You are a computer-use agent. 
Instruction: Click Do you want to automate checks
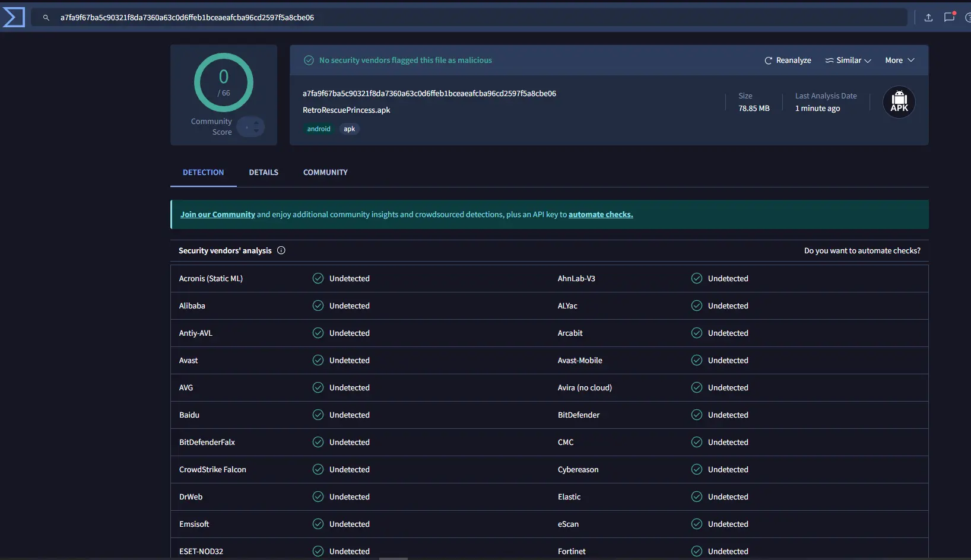[862, 251]
